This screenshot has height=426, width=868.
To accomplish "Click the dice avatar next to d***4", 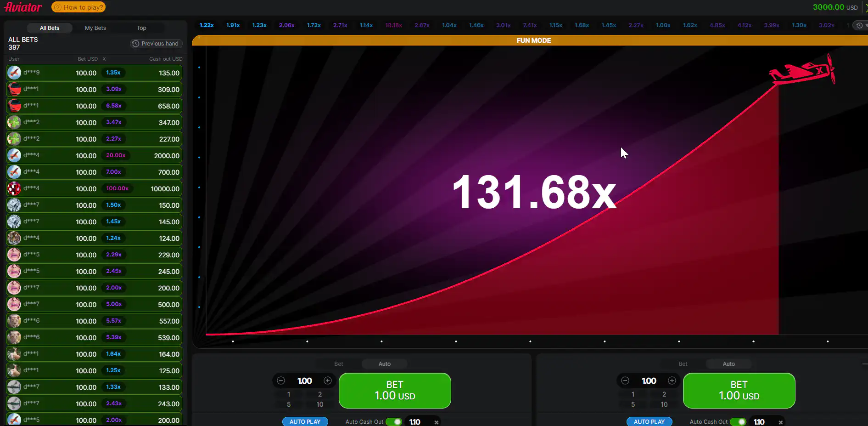I will pyautogui.click(x=14, y=188).
